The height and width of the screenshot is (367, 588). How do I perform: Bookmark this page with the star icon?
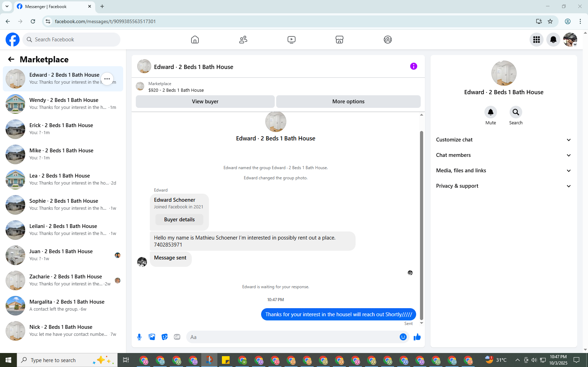tap(550, 21)
